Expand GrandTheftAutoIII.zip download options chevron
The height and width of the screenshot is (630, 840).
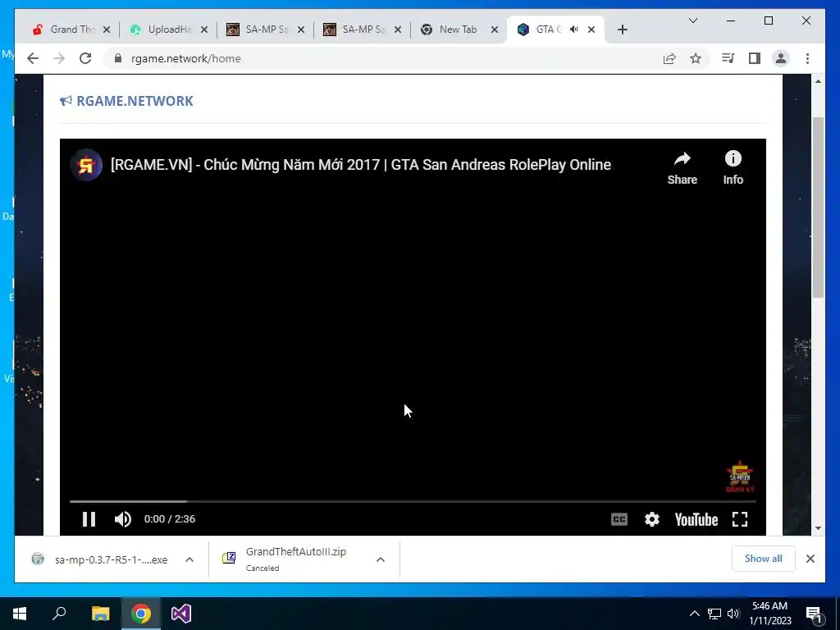pos(381,559)
